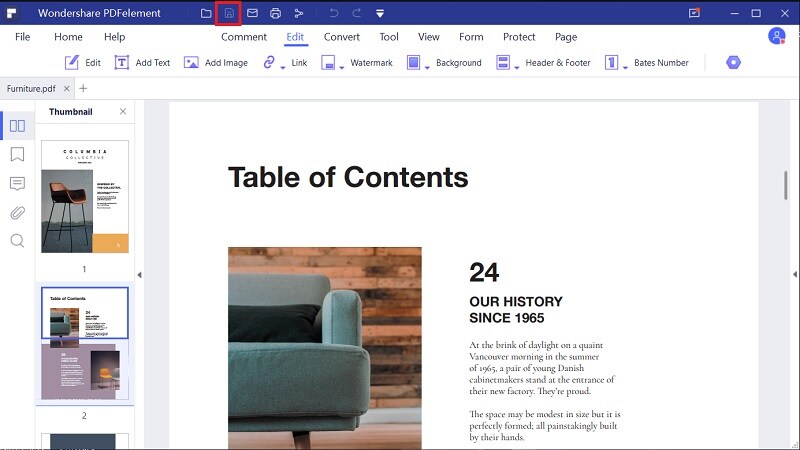Open the Comments panel sidebar icon
The width and height of the screenshot is (800, 450).
pyautogui.click(x=17, y=183)
